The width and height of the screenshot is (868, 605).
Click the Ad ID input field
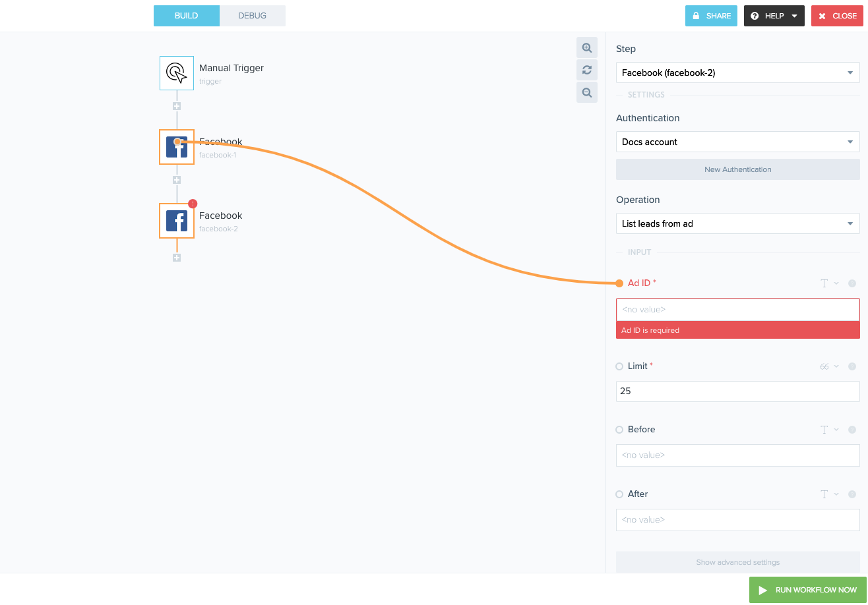737,309
